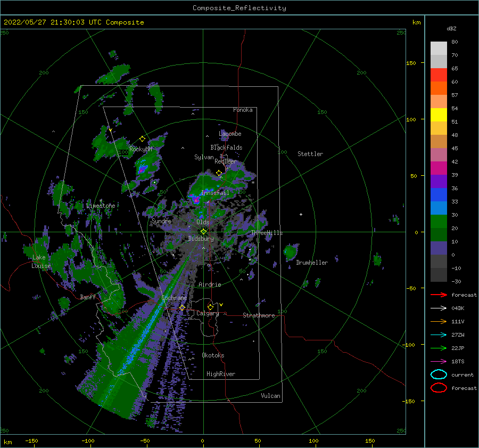Screen dimensions: 479x448
Task: Click the ThreeHills city label
Action: point(267,233)
